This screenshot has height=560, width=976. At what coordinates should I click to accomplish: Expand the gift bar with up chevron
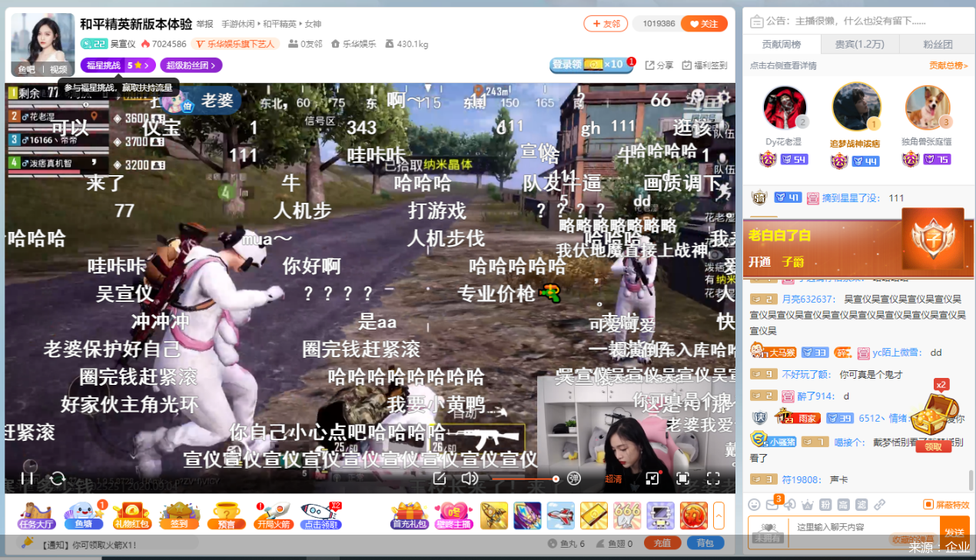[719, 515]
